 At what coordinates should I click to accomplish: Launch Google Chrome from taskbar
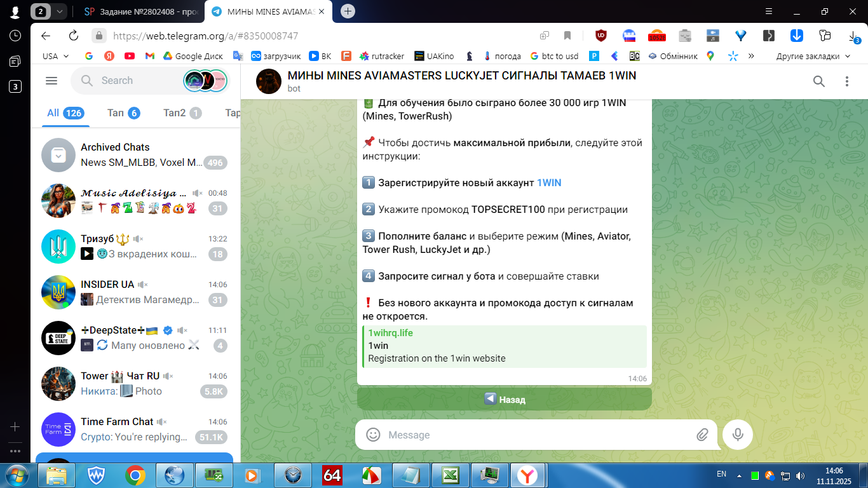[135, 475]
